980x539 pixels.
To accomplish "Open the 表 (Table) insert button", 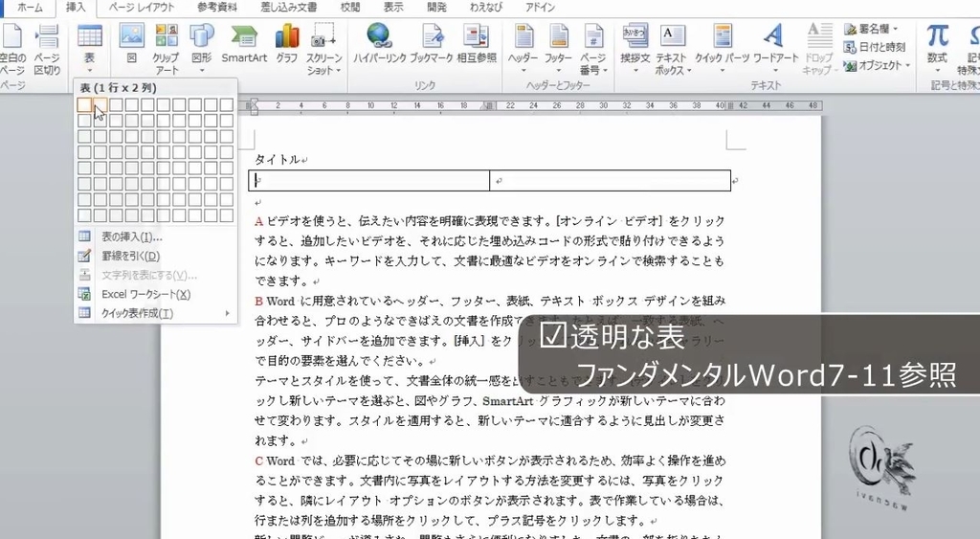I will click(x=89, y=49).
